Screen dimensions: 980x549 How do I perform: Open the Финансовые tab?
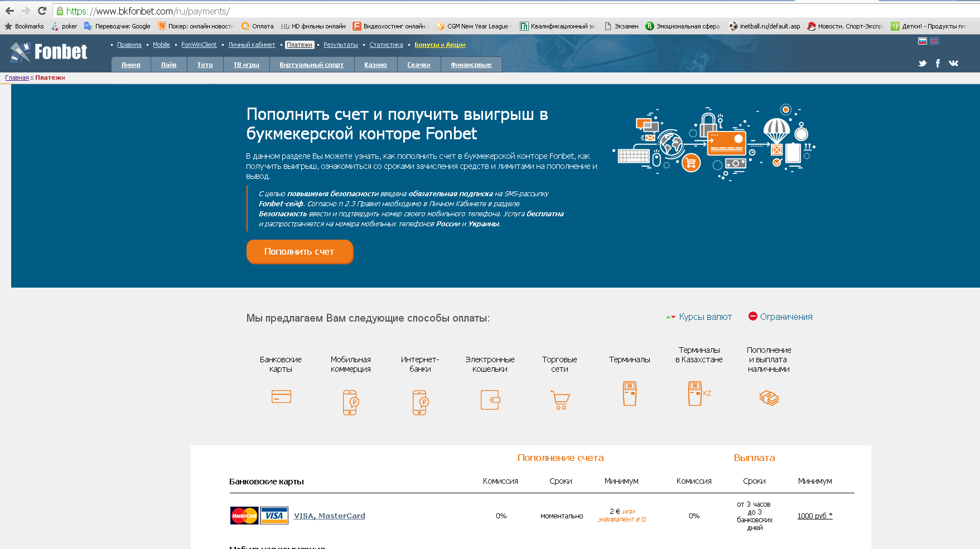coord(471,65)
